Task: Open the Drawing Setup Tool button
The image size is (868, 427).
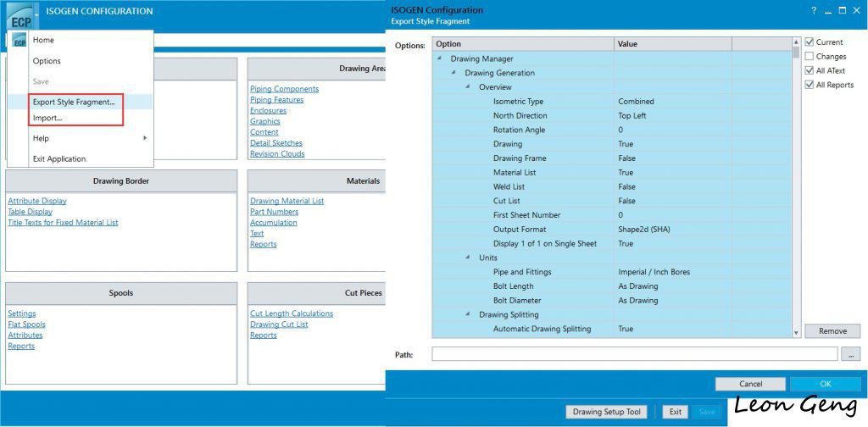Action: pos(607,412)
